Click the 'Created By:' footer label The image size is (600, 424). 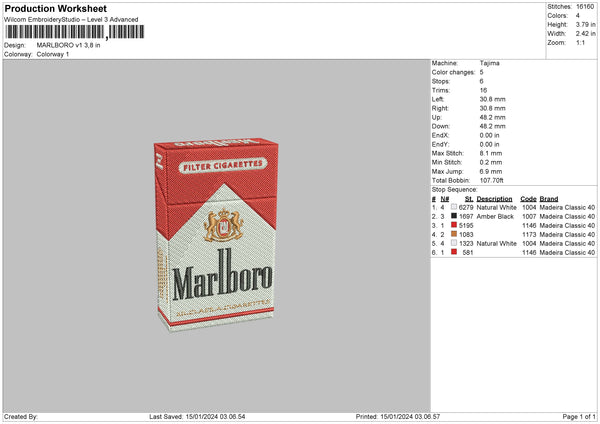[21, 417]
